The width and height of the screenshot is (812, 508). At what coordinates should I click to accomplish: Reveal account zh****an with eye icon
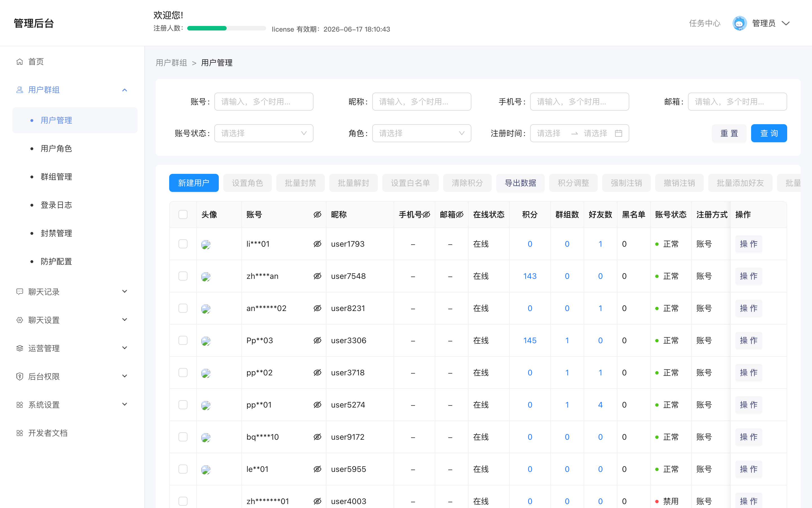click(317, 276)
